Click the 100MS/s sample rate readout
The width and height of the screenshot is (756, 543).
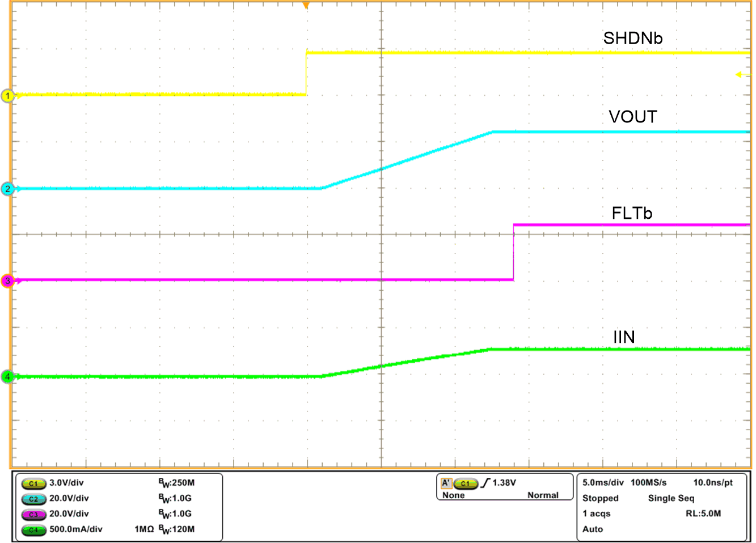tap(649, 482)
